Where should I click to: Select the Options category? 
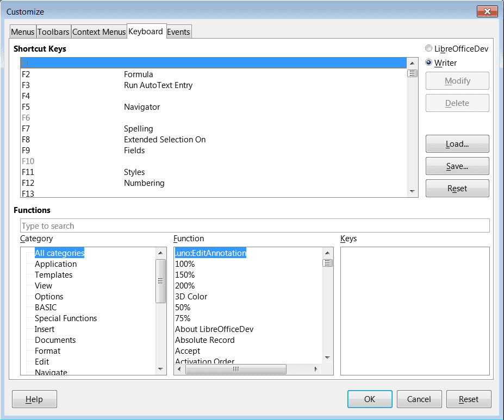[49, 296]
